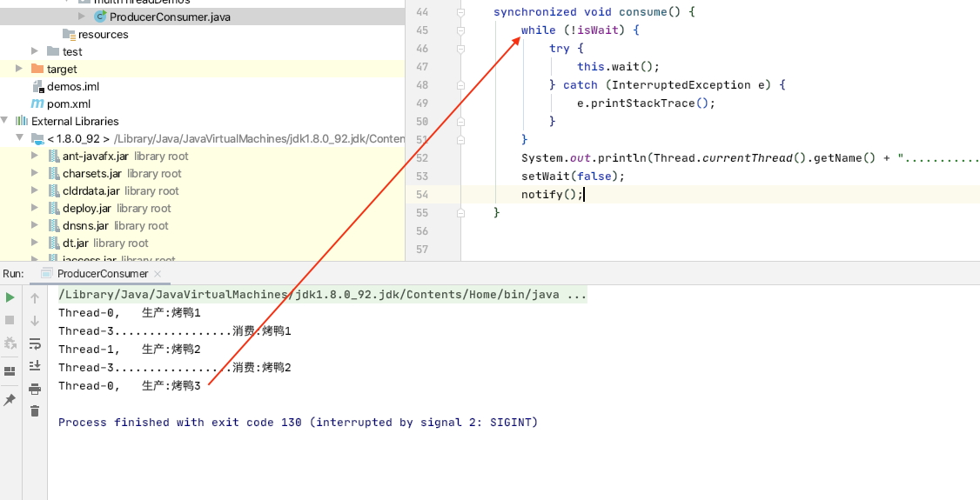The width and height of the screenshot is (980, 500).
Task: Click the restore layout icon
Action: pyautogui.click(x=10, y=371)
